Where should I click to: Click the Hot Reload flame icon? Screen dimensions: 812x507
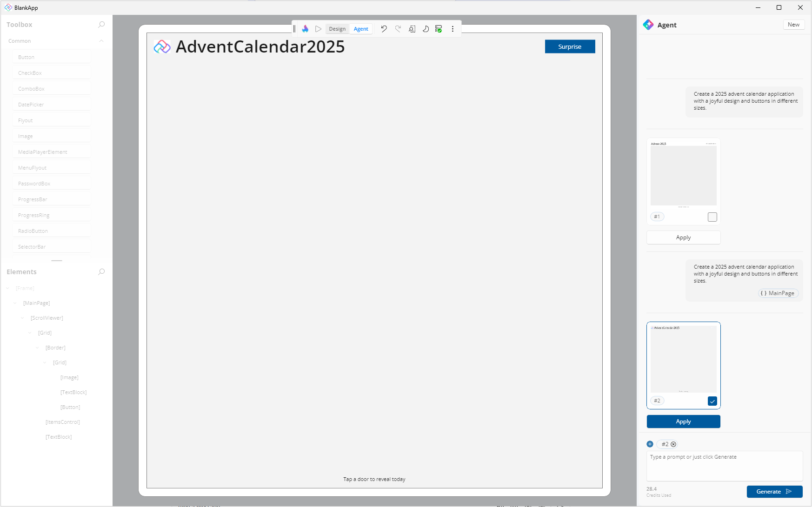pyautogui.click(x=305, y=29)
